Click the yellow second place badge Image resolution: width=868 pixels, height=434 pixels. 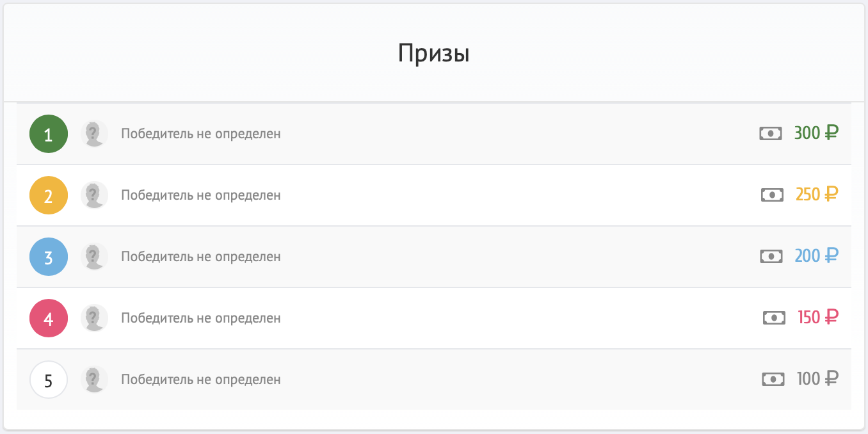click(x=49, y=195)
